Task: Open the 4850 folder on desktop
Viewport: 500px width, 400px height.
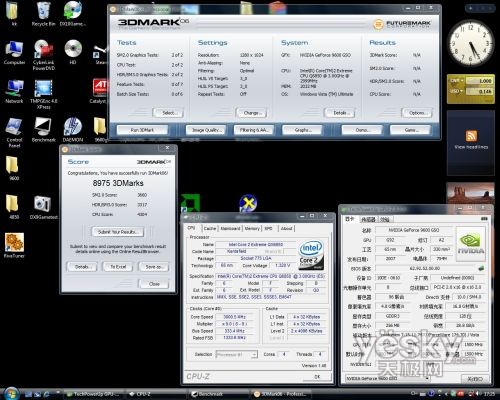Action: [13, 207]
